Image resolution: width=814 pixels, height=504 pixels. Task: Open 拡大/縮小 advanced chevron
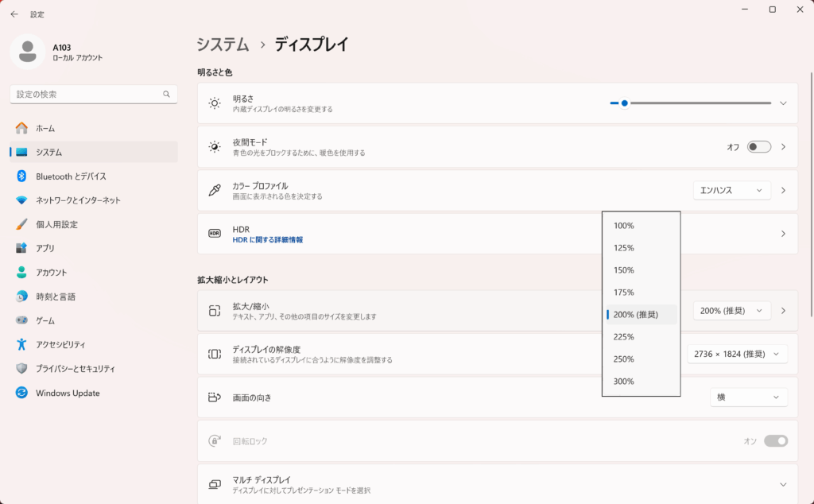click(x=783, y=311)
